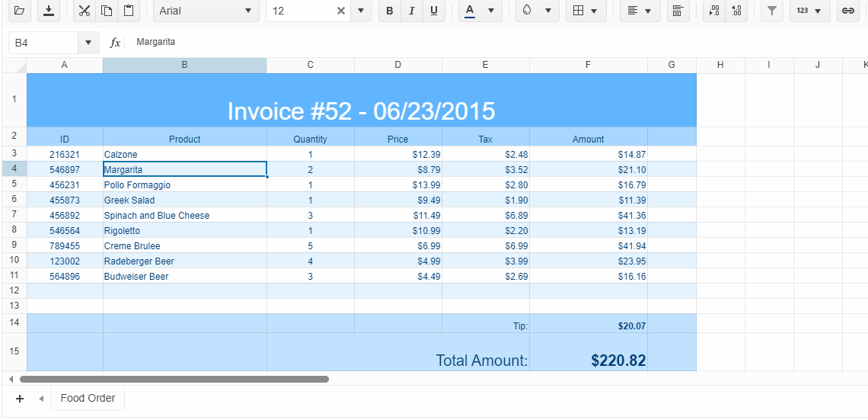868x420 pixels.
Task: Click the Amount header cell
Action: click(x=589, y=137)
